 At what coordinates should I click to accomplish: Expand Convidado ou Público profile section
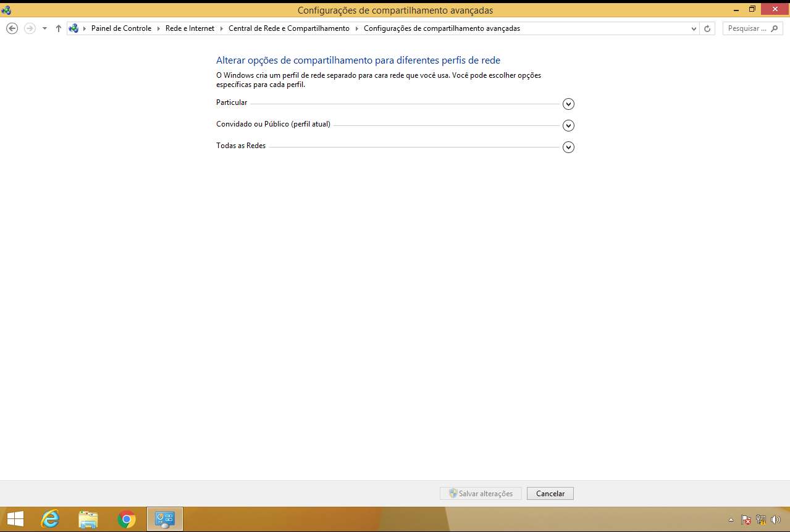(x=569, y=126)
